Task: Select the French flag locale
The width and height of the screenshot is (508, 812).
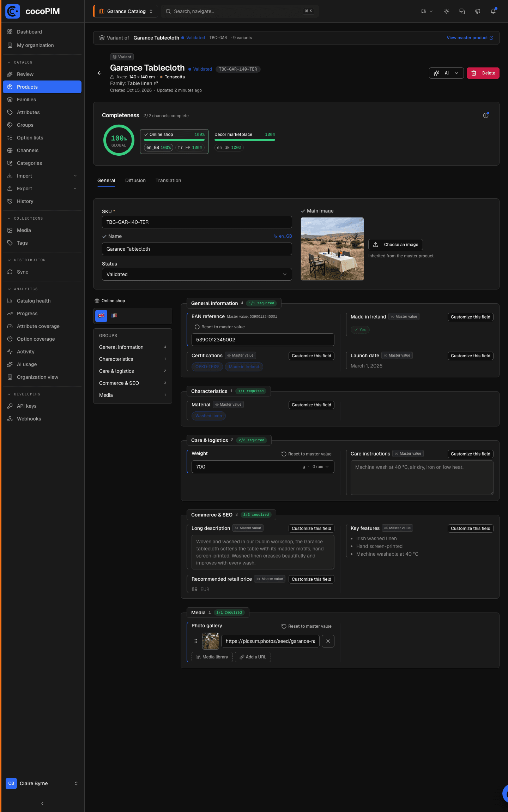Action: (114, 316)
